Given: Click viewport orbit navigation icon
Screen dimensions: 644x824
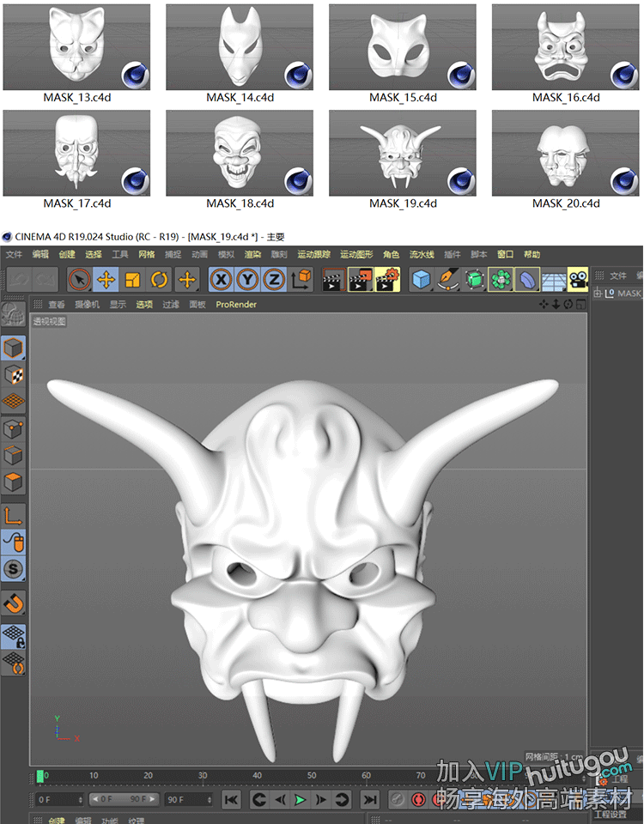Looking at the screenshot, I should (x=568, y=304).
